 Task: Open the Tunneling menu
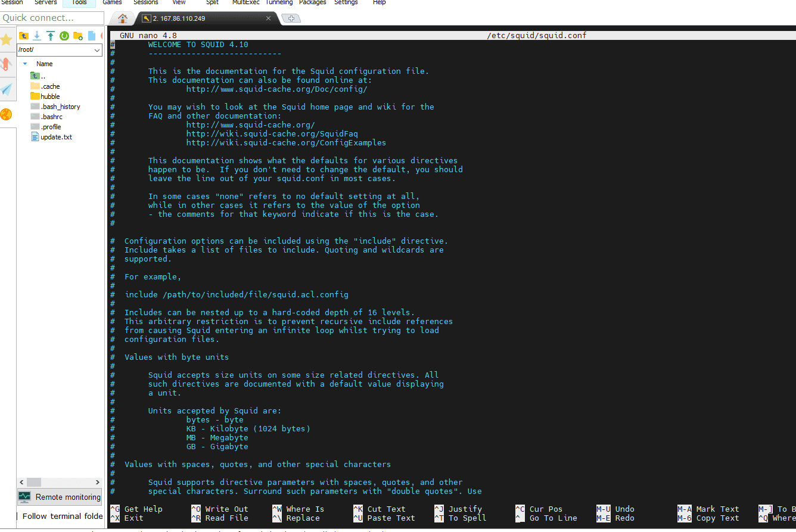(279, 2)
